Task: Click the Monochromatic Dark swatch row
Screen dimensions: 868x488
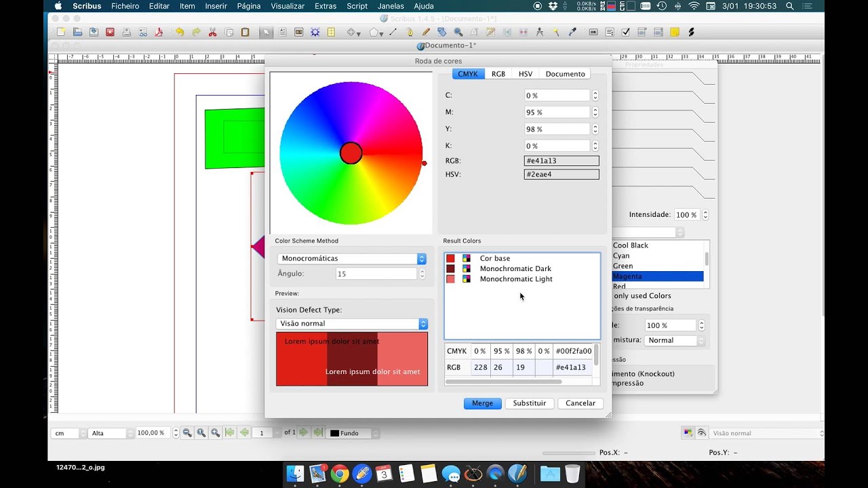Action: pos(521,268)
